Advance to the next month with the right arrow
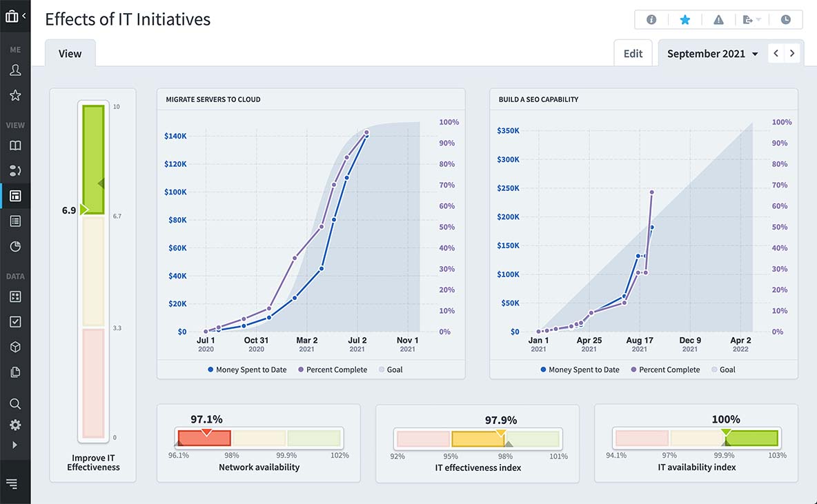The width and height of the screenshot is (817, 504). pos(792,52)
